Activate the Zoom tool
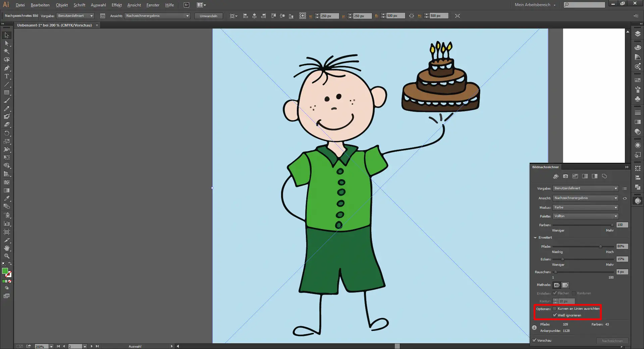This screenshot has width=644, height=349. [6, 256]
